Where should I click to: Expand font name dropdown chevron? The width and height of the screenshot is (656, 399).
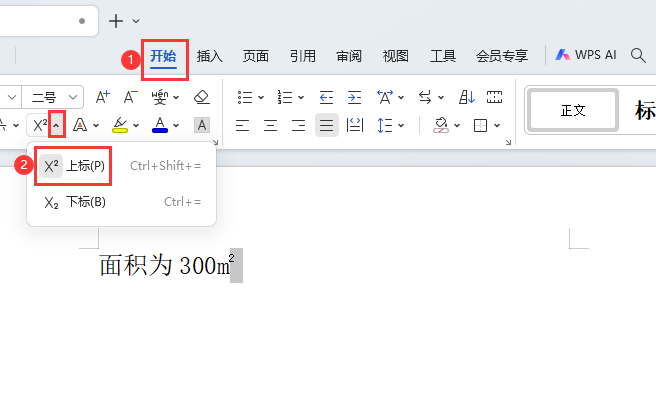point(12,97)
